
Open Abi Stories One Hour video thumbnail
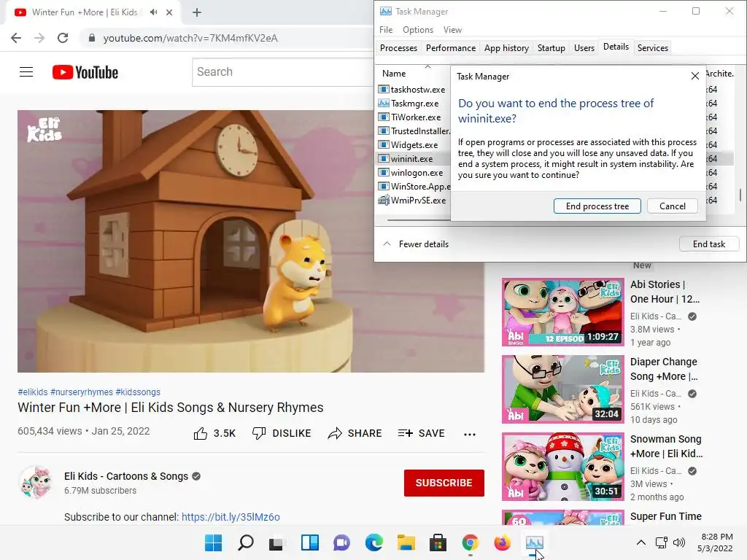click(562, 312)
